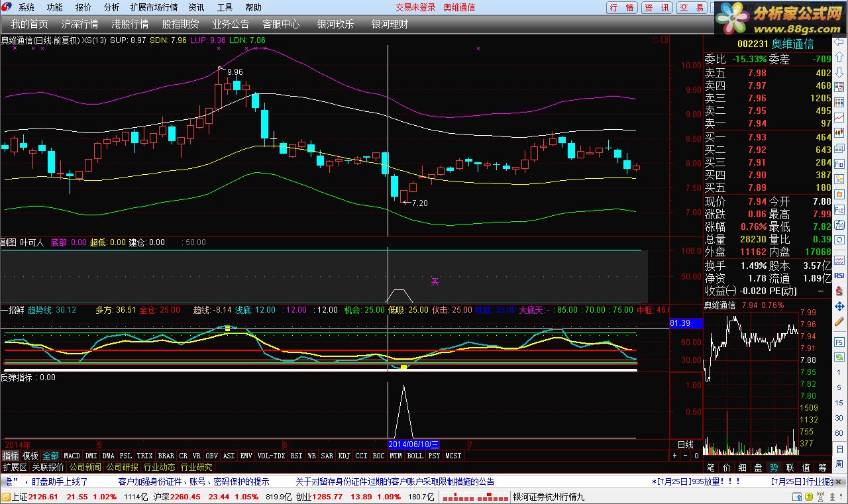The height and width of the screenshot is (504, 848).
Task: Open the 扩展市场行情 menu
Action: (x=154, y=7)
